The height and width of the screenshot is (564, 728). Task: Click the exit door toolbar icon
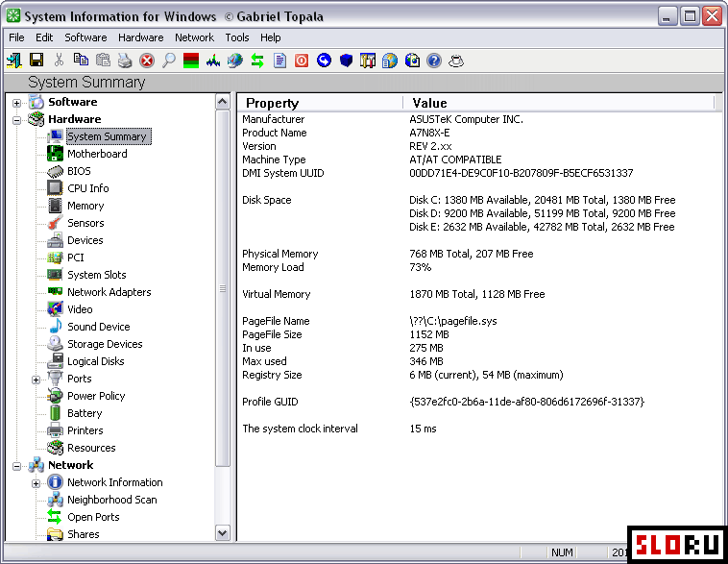tap(14, 61)
